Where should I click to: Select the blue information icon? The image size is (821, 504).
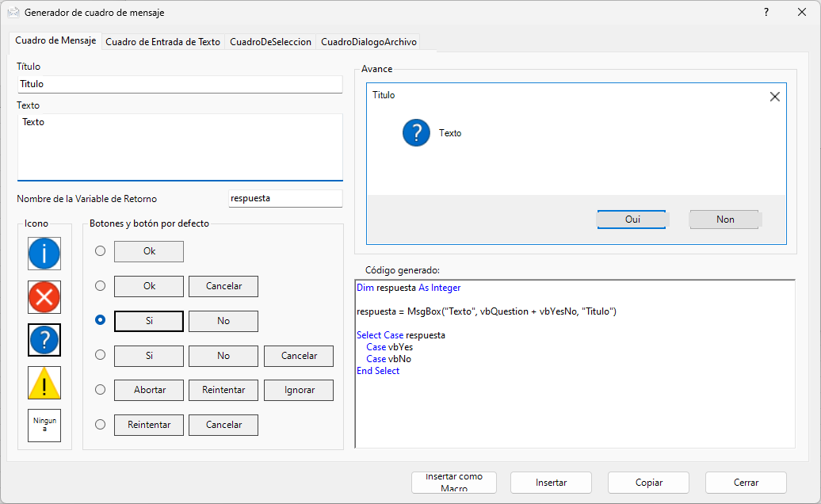coord(44,254)
